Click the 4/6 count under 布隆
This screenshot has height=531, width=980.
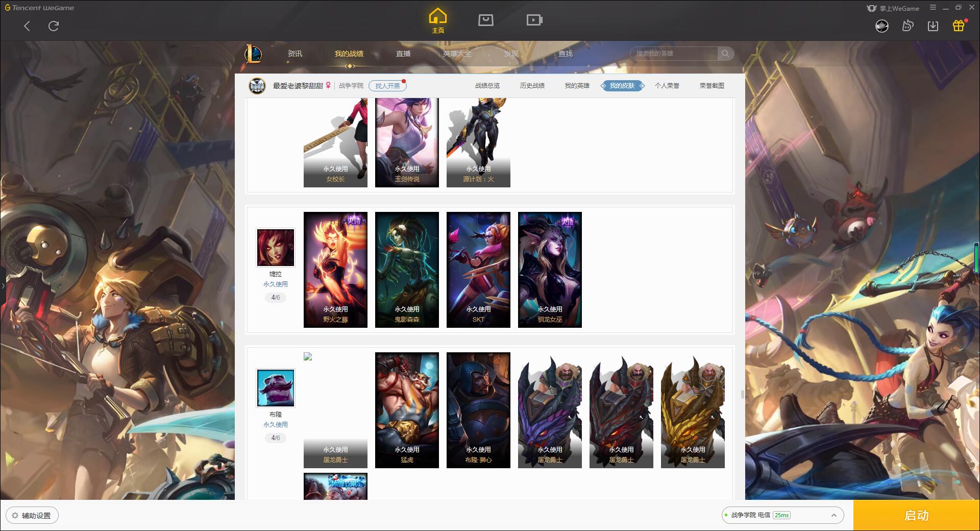click(276, 438)
